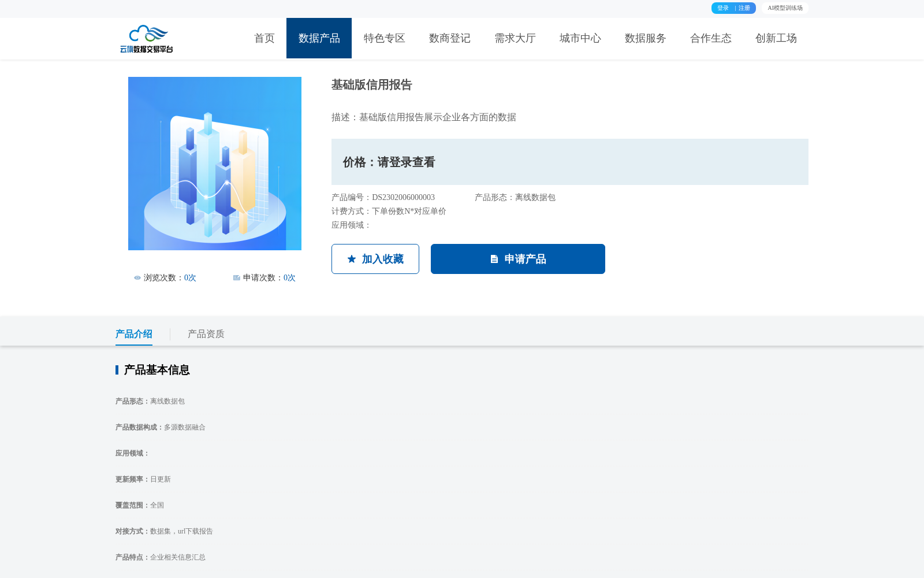Select the 数据产品 navigation item

point(319,38)
